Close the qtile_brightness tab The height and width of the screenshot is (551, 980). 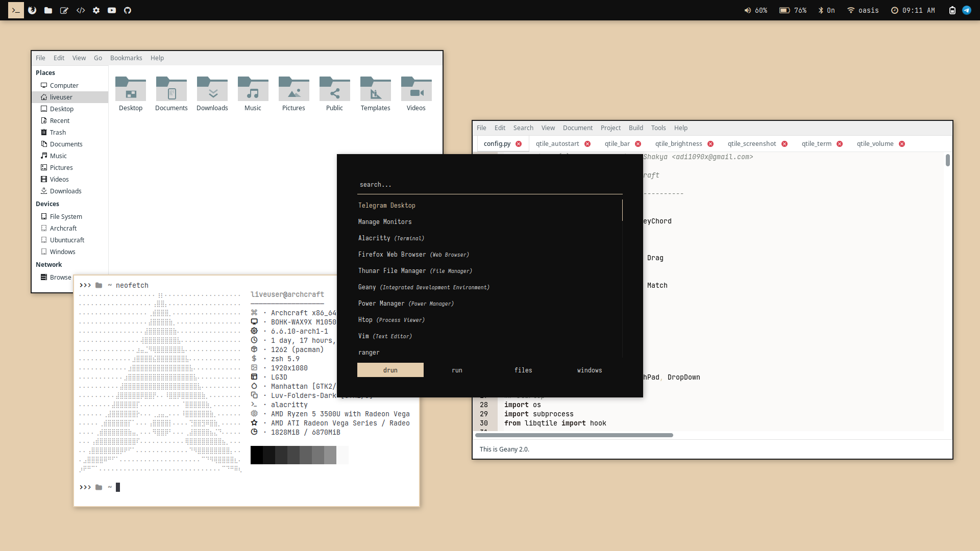coord(710,144)
